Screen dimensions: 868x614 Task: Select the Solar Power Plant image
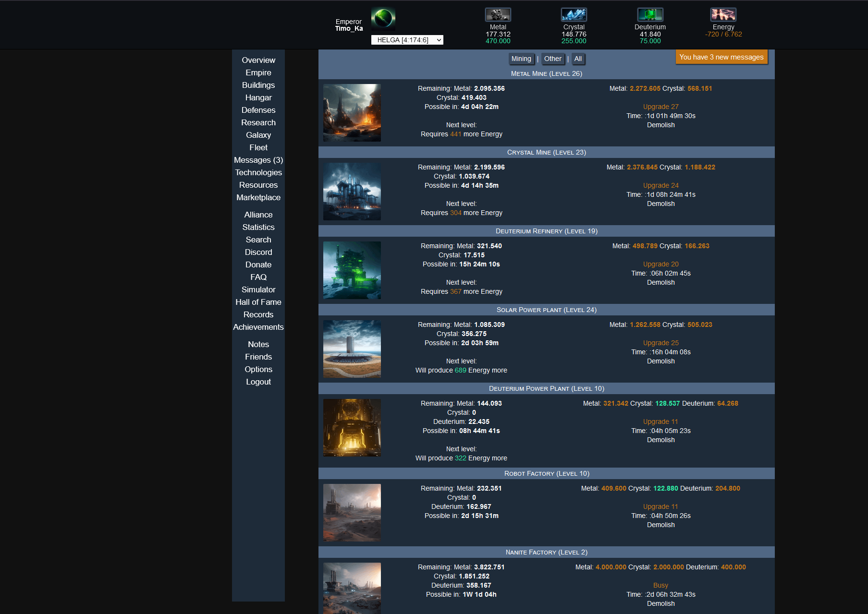352,349
